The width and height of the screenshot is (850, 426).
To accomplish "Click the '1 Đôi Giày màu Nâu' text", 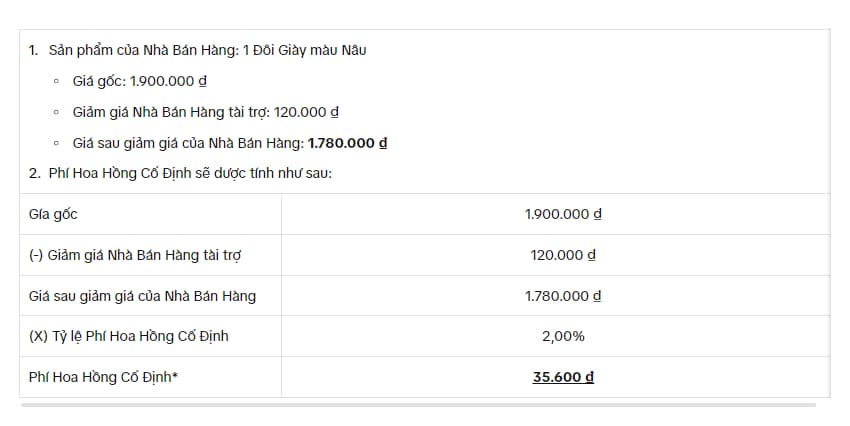I will (x=305, y=50).
